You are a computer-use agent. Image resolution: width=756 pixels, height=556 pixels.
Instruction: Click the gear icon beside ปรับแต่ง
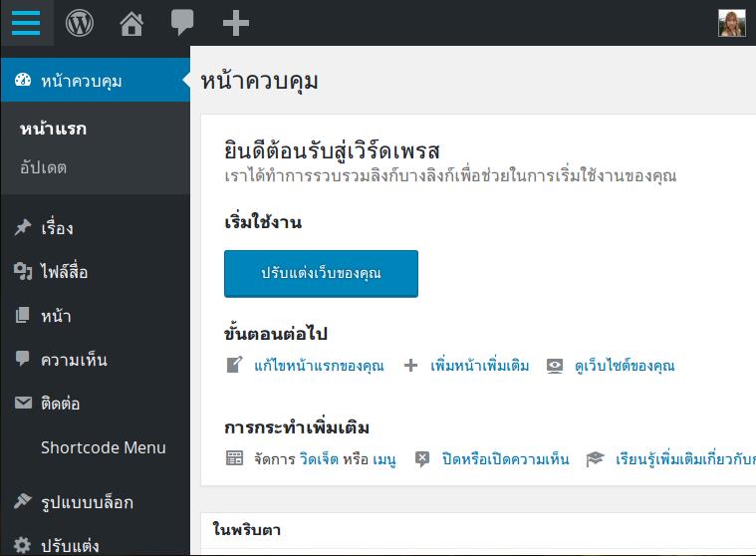click(22, 545)
